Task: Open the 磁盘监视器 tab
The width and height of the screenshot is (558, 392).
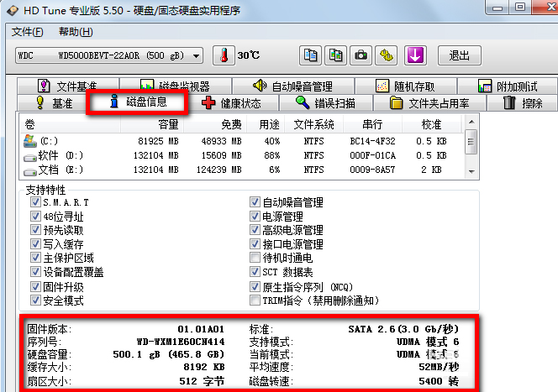Action: pyautogui.click(x=176, y=86)
